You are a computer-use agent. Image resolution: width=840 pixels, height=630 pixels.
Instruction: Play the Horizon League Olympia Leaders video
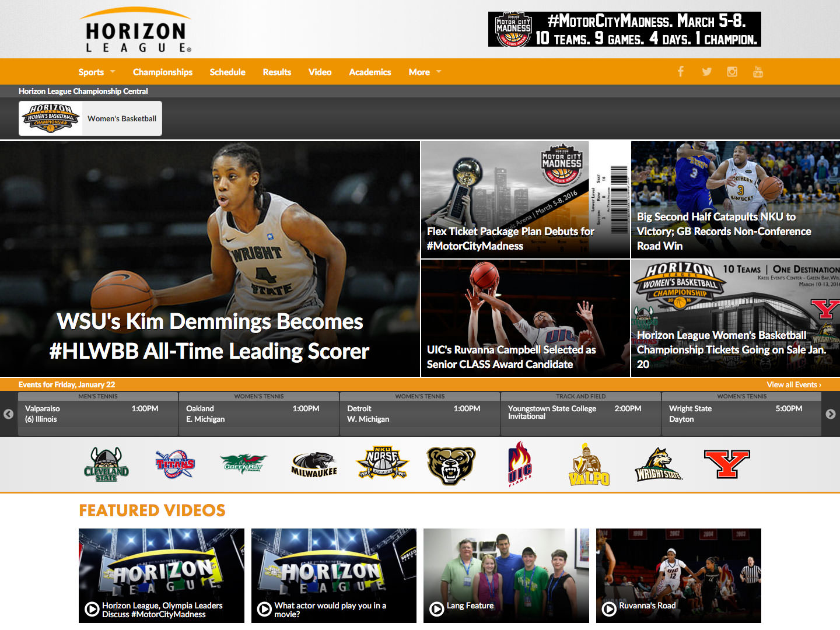pos(92,610)
